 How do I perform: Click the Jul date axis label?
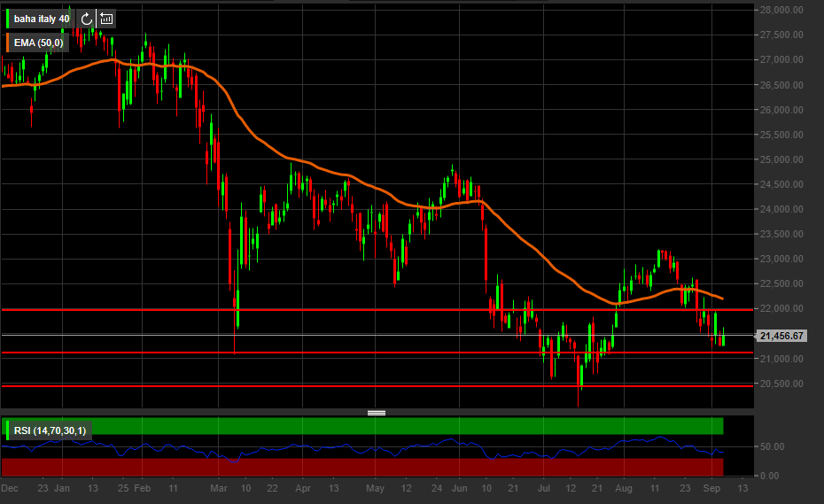click(543, 488)
